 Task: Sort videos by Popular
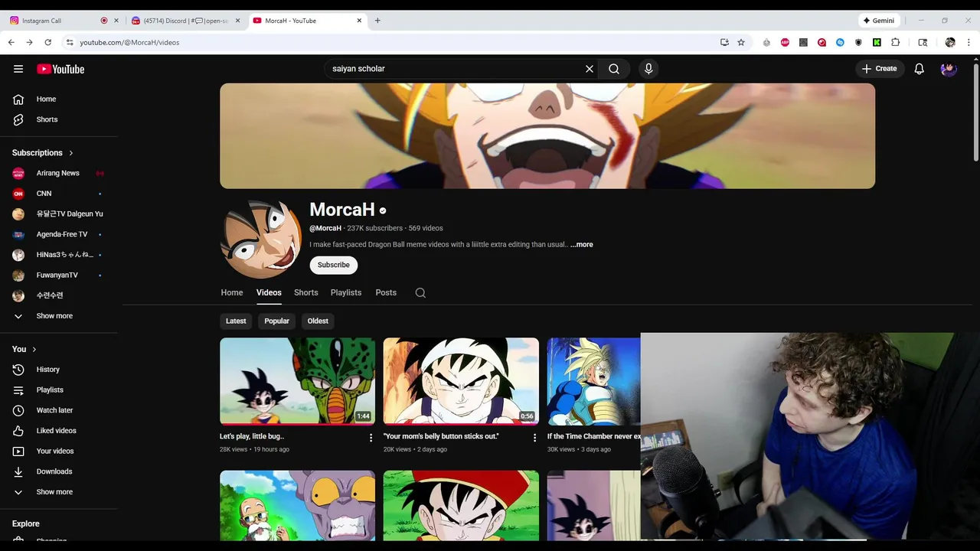pyautogui.click(x=276, y=321)
